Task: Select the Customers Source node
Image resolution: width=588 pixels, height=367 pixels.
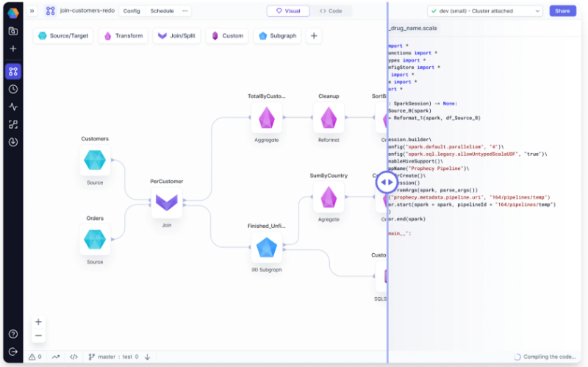Action: pos(95,160)
